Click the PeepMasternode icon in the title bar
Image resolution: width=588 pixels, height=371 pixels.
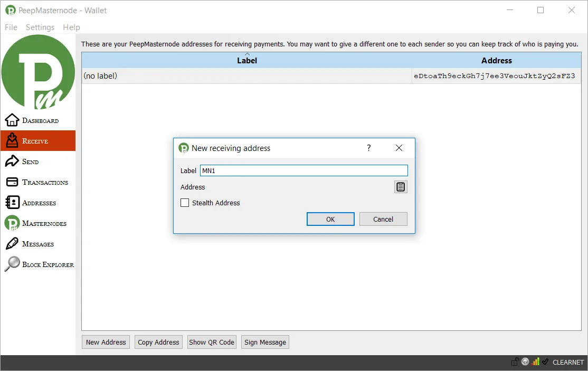tap(11, 11)
